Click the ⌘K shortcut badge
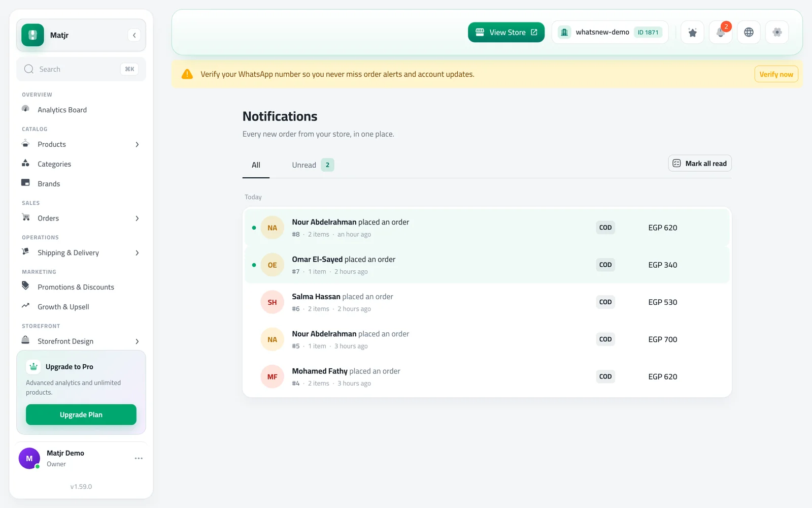Image resolution: width=812 pixels, height=508 pixels. click(129, 69)
